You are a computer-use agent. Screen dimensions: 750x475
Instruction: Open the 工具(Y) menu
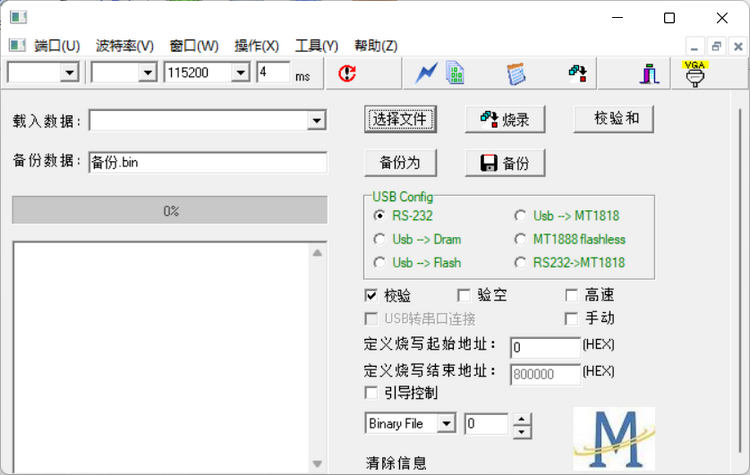point(316,46)
